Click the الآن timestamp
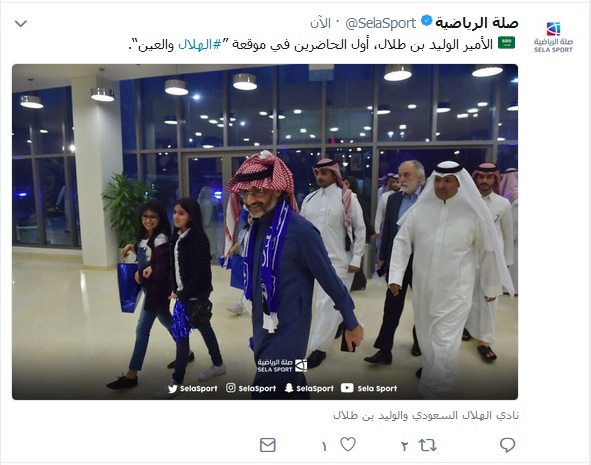Viewport: 591px width, 465px height. point(320,24)
